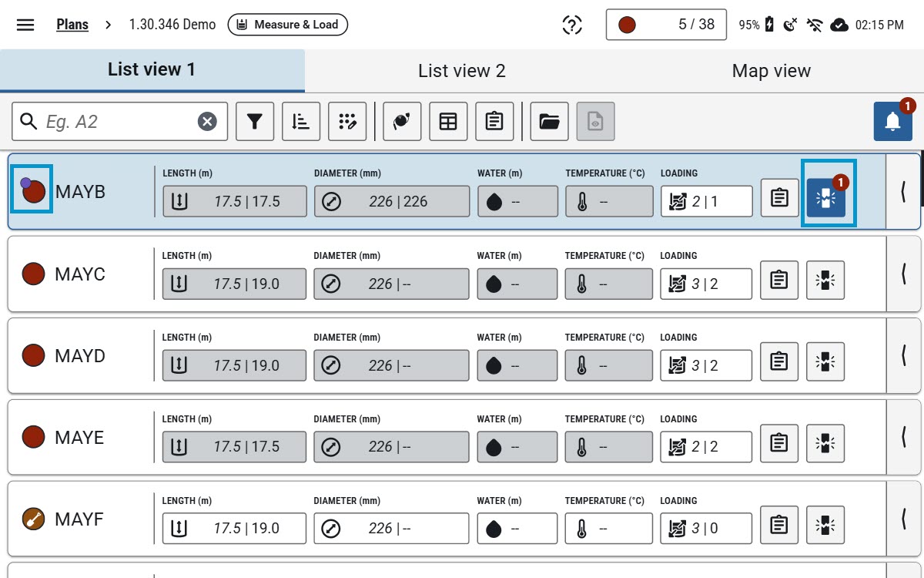924x578 pixels.
Task: Tap the Wi-Fi disconnected icon
Action: pyautogui.click(x=815, y=25)
